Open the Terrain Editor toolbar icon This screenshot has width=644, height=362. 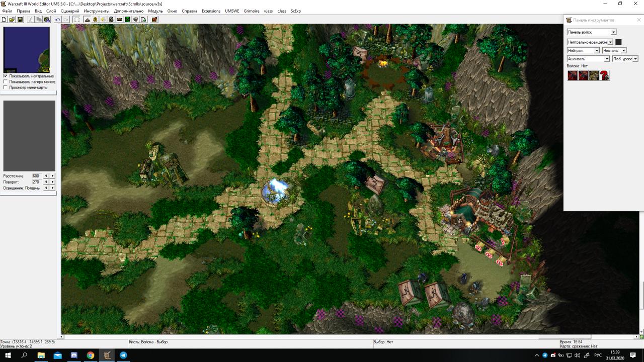click(x=87, y=20)
